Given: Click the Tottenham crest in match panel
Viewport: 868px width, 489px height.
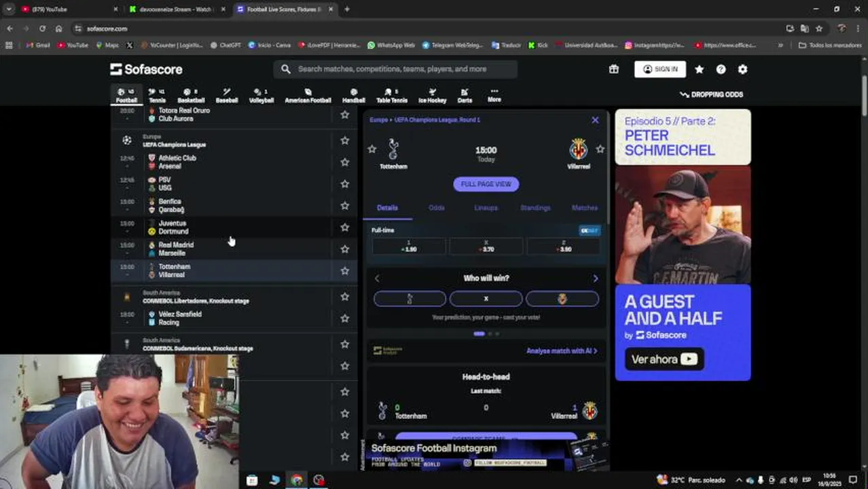Looking at the screenshot, I should 393,149.
